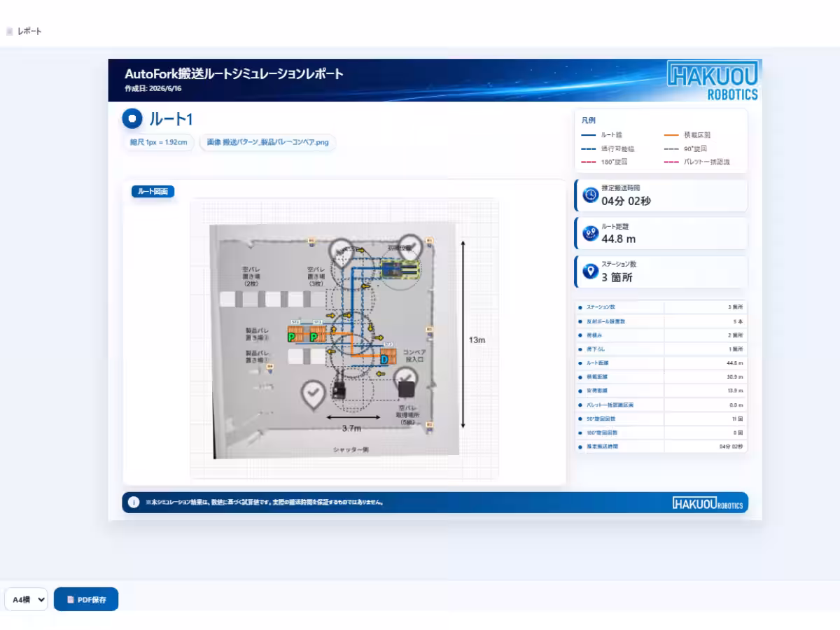
Task: Click the document icon next to レポート
Action: tap(10, 31)
